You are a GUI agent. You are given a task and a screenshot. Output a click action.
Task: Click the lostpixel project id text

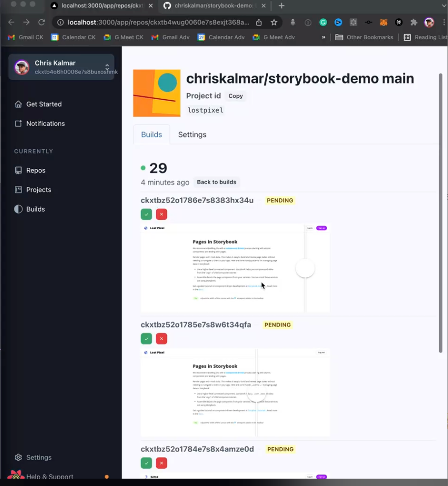(x=205, y=110)
